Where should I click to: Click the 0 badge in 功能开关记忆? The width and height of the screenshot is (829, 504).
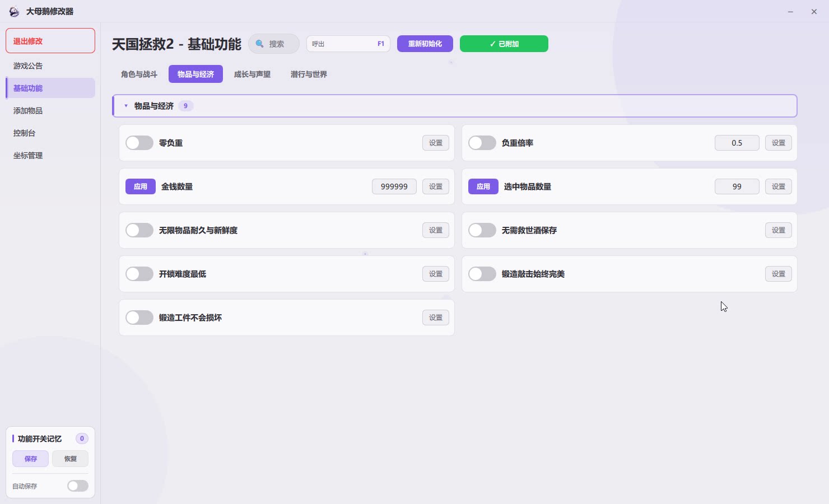coord(82,438)
